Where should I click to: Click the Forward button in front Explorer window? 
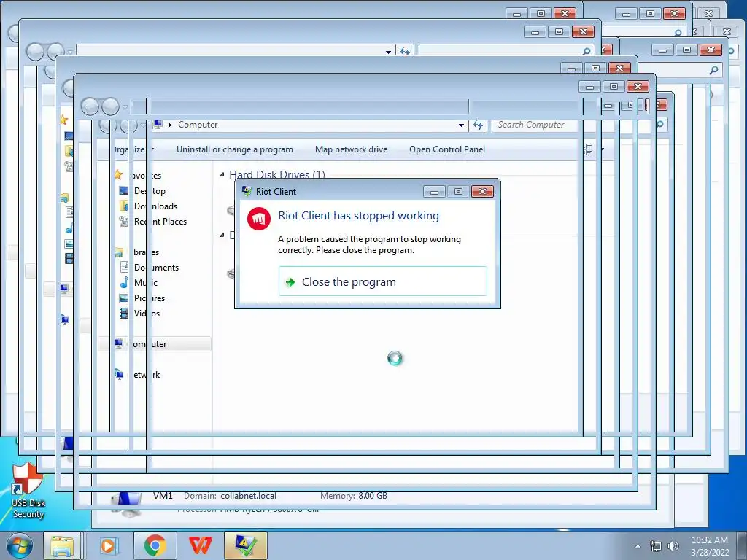pyautogui.click(x=111, y=106)
